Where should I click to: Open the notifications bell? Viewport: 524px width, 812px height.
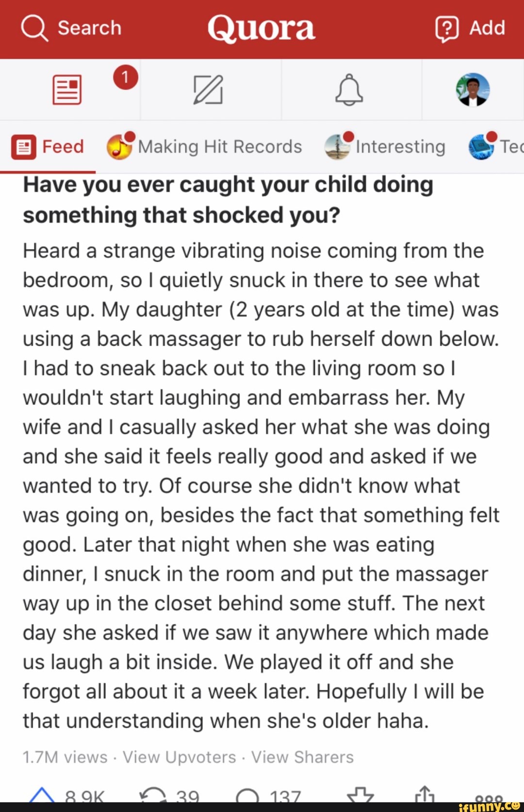click(x=349, y=90)
